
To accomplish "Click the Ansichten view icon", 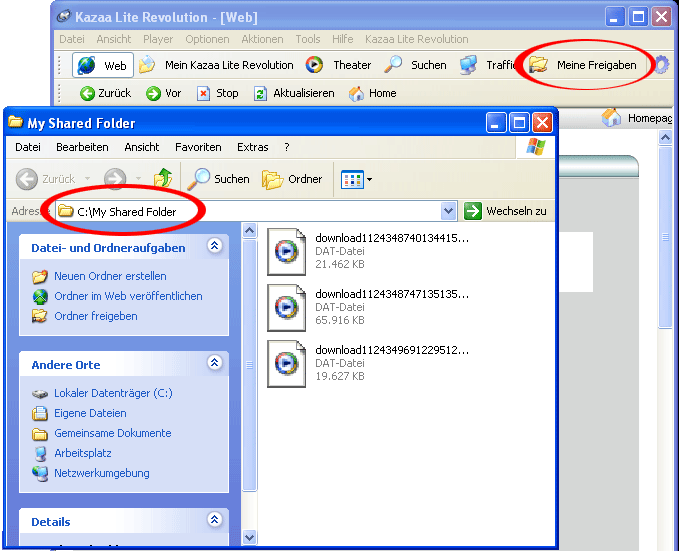I will (352, 179).
